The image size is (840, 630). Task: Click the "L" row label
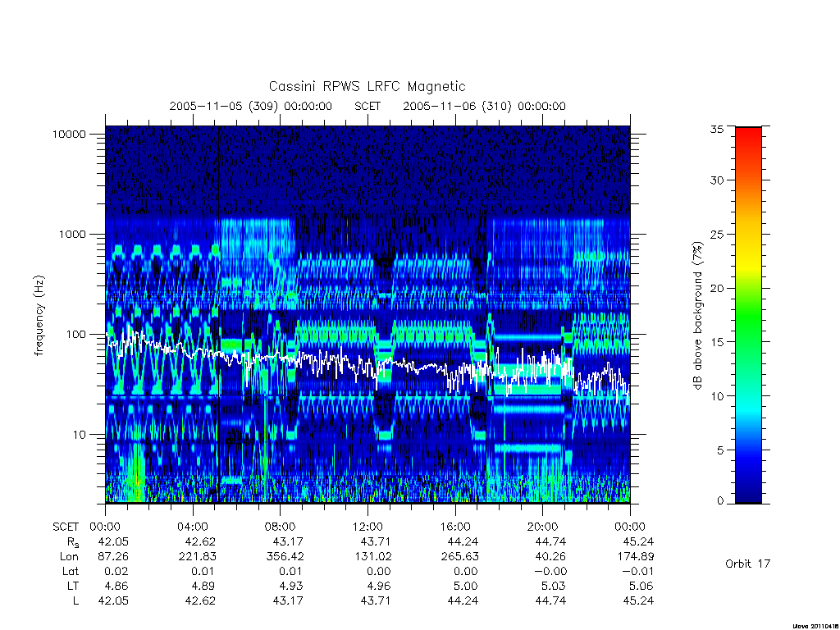pos(75,601)
